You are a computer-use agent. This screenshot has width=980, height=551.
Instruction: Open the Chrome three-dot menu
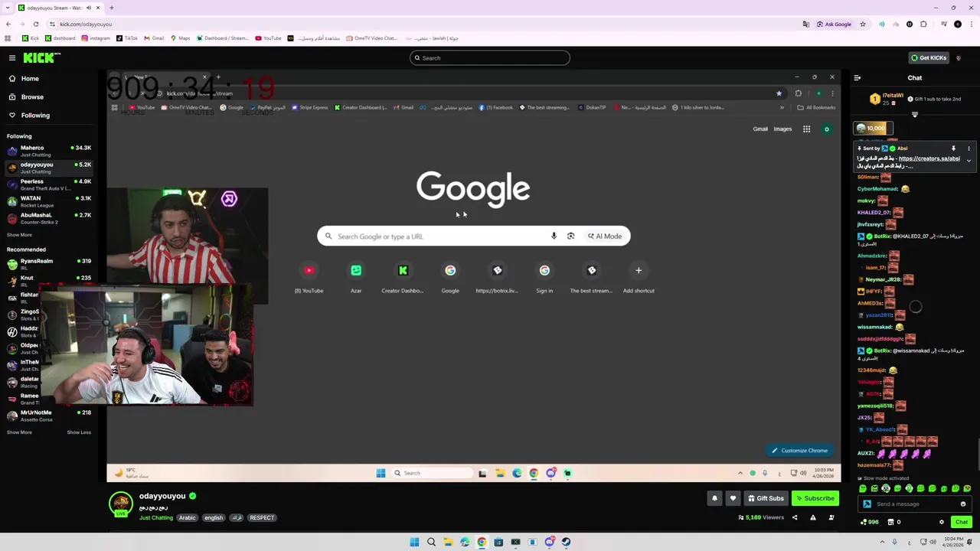(x=972, y=24)
